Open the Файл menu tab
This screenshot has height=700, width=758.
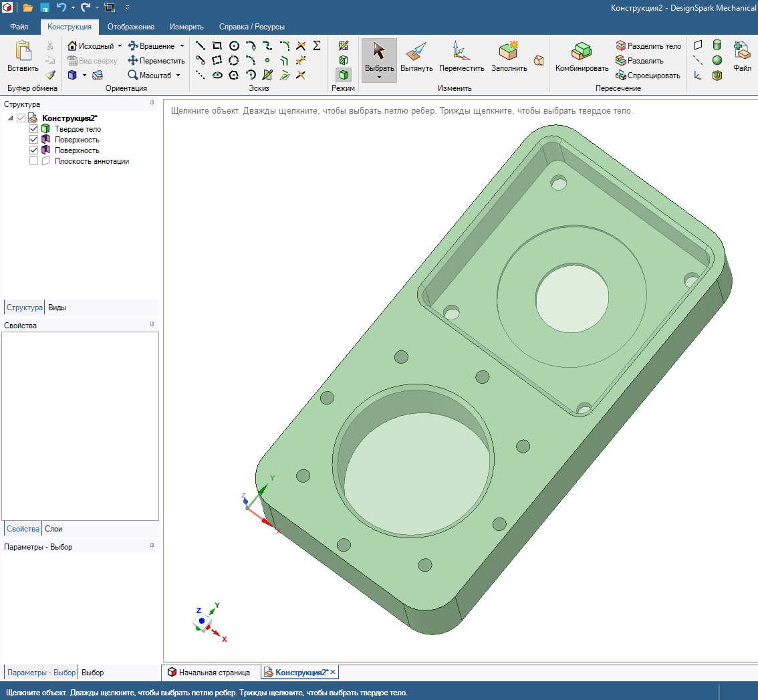(x=19, y=27)
